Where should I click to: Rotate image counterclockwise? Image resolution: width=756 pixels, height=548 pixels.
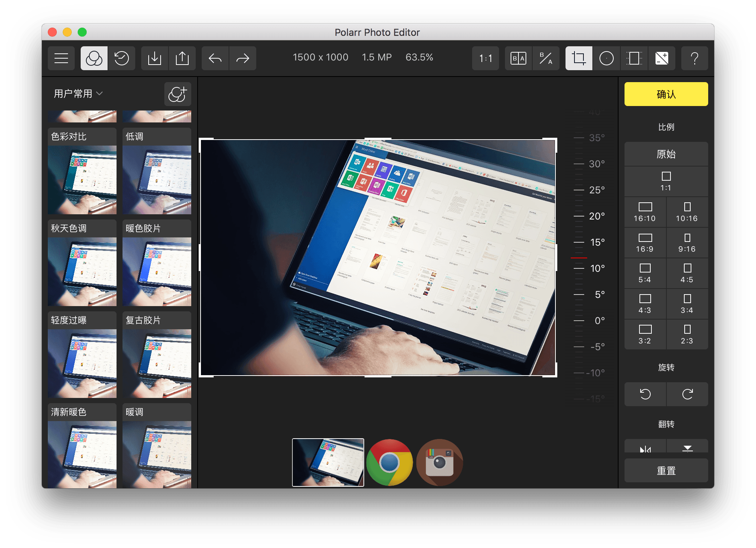(645, 394)
